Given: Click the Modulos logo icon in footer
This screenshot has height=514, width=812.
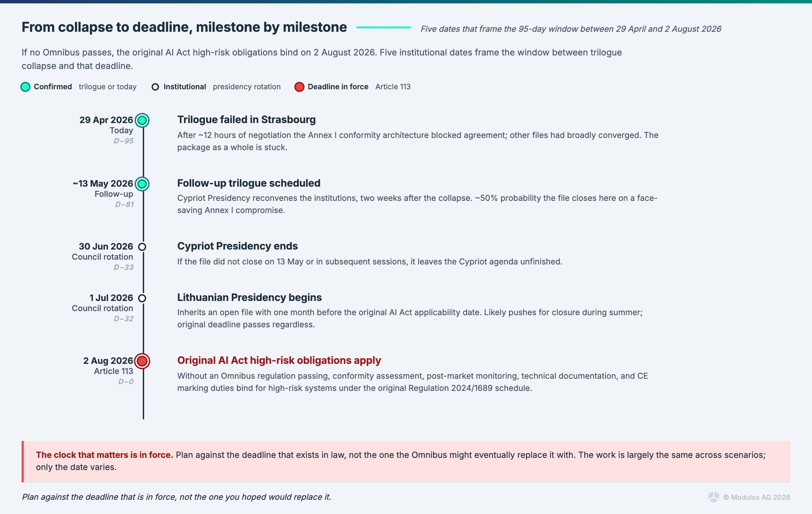Looking at the screenshot, I should point(714,497).
